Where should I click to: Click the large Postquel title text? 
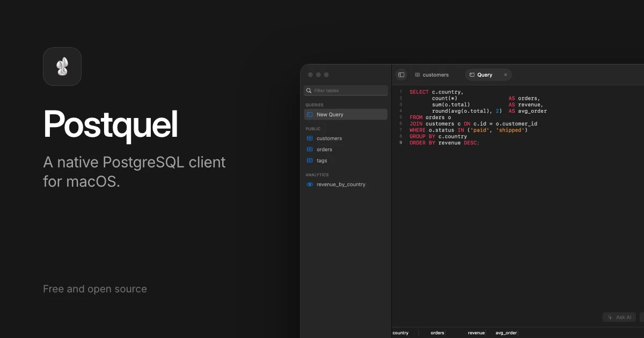(x=111, y=124)
